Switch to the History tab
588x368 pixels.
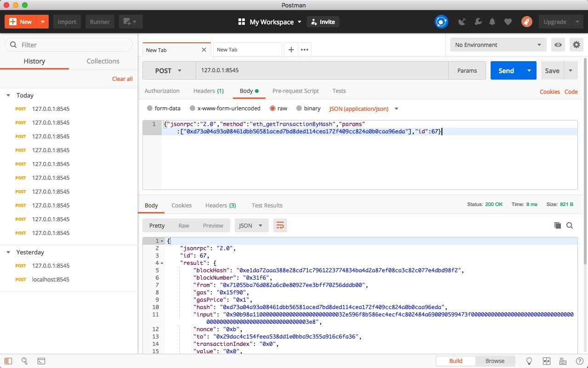[34, 61]
